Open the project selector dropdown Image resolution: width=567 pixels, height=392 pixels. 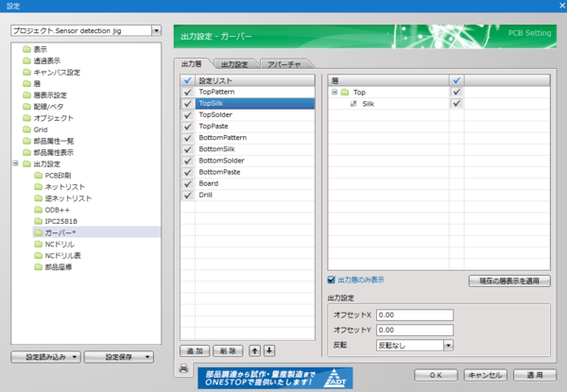point(155,29)
